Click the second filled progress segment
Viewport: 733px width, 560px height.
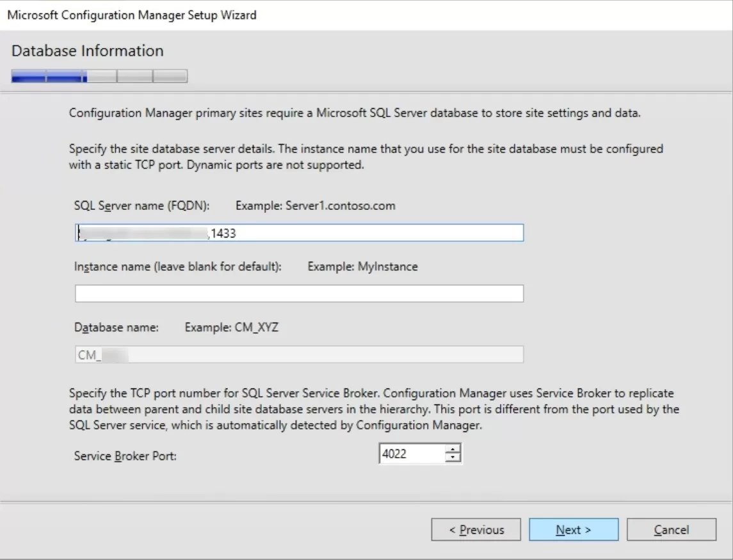(64, 77)
